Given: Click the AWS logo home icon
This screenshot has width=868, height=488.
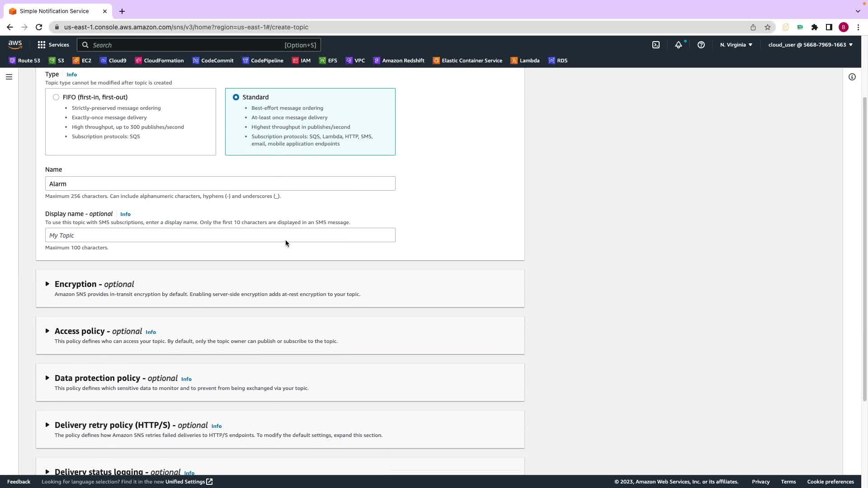Looking at the screenshot, I should (x=15, y=44).
